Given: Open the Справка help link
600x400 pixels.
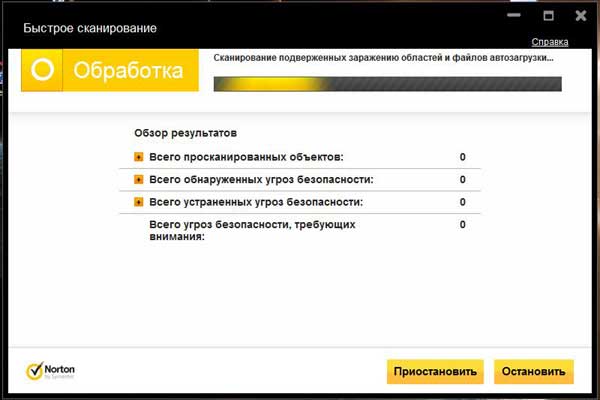Looking at the screenshot, I should click(x=549, y=42).
